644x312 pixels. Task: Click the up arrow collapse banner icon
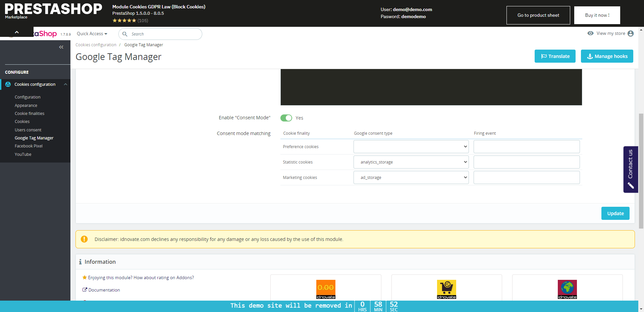point(17,32)
